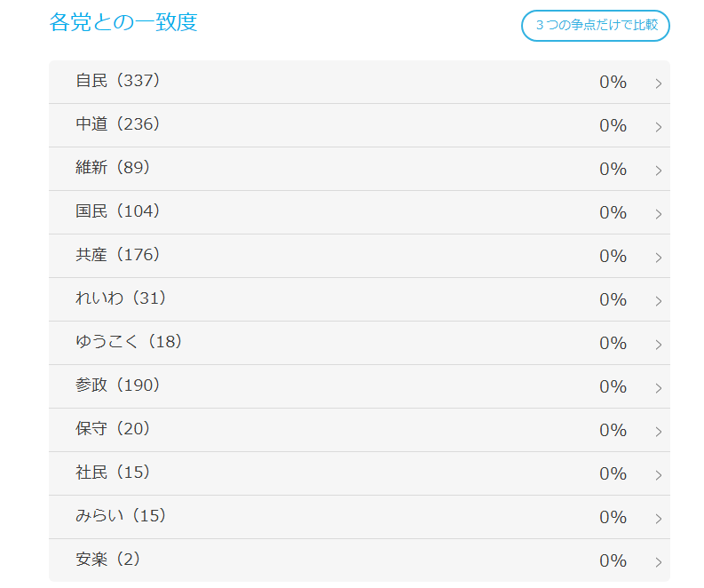The image size is (704, 588).
Task: Click the 0% value for 参政
Action: (x=613, y=386)
